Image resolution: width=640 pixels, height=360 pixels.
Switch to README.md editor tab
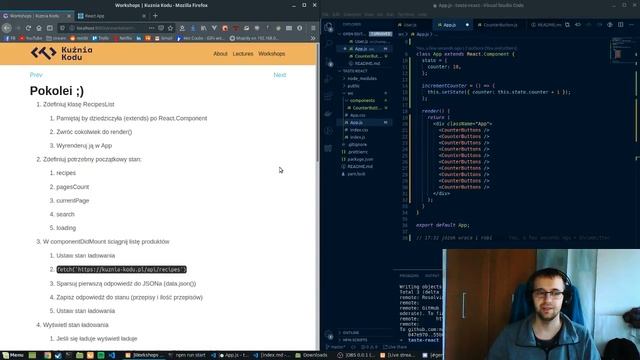[547, 25]
